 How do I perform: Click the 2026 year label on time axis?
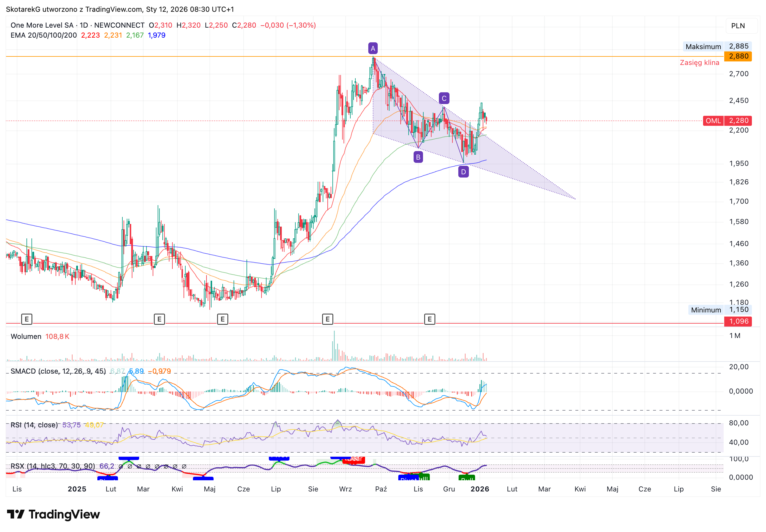click(x=480, y=489)
